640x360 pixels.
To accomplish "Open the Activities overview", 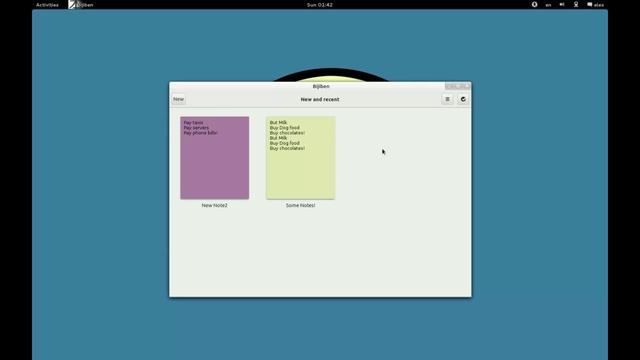I will [47, 5].
